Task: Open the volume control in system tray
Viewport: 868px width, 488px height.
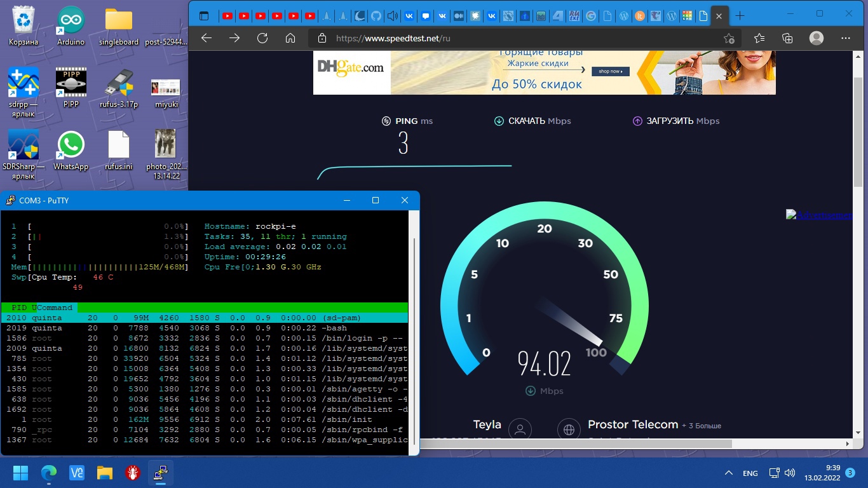Action: (790, 473)
